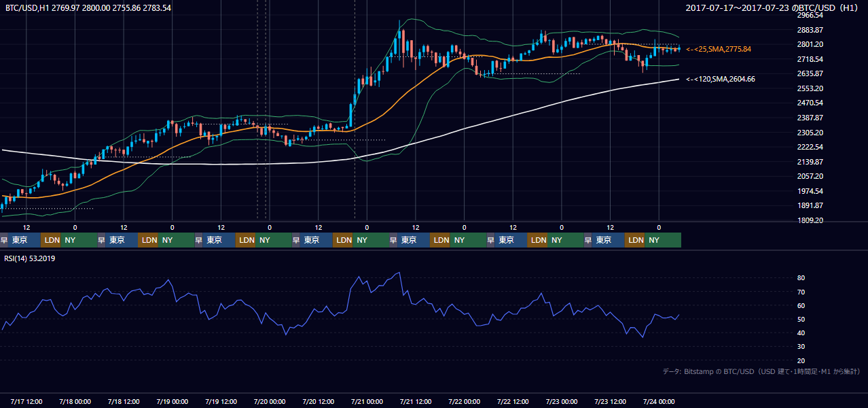Click RSI axis level 80
Viewport: 868px width, 408px height.
pyautogui.click(x=801, y=278)
